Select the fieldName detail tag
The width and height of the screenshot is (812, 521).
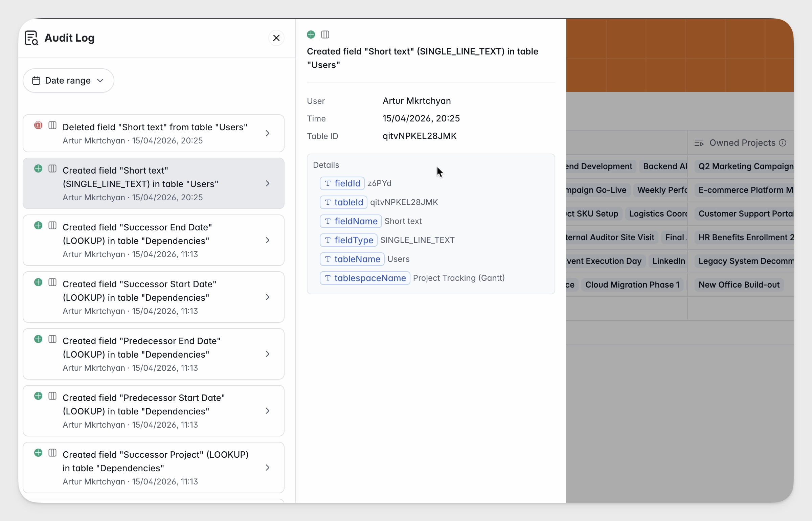(x=351, y=221)
